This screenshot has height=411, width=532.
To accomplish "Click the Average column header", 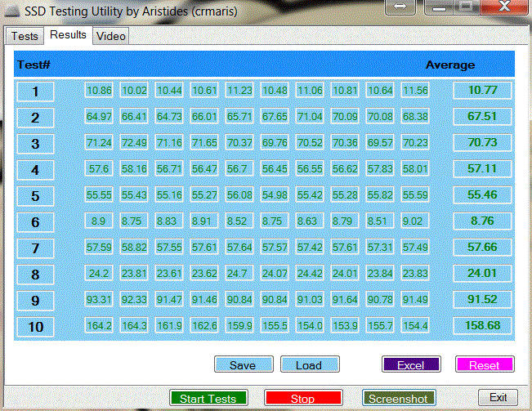I will 449,65.
